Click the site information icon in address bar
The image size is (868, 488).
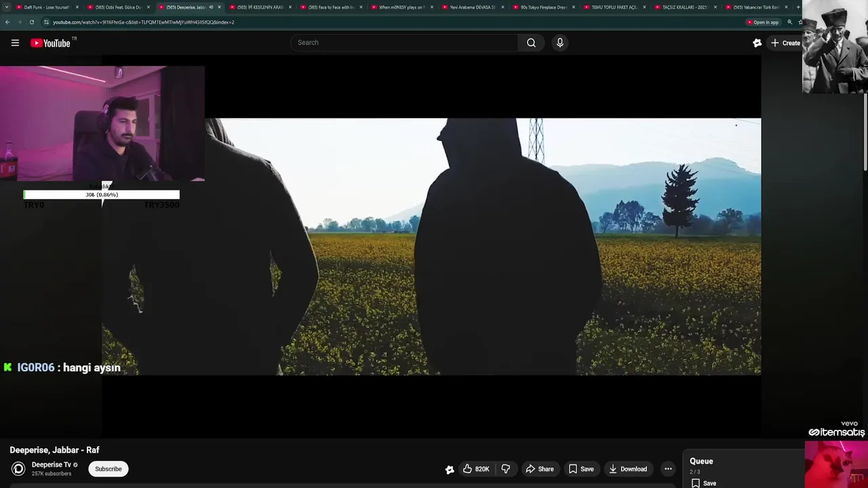point(46,22)
